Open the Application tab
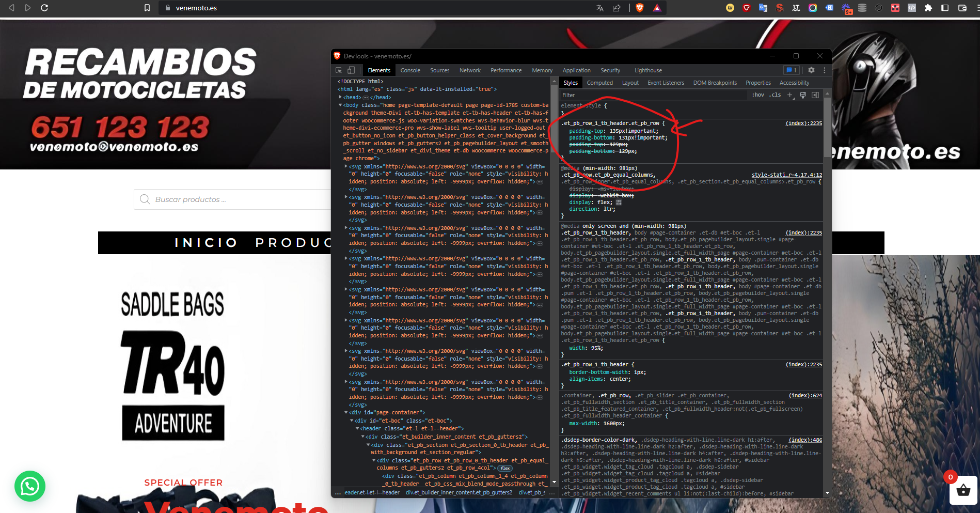Viewport: 980px width, 513px height. pyautogui.click(x=577, y=70)
